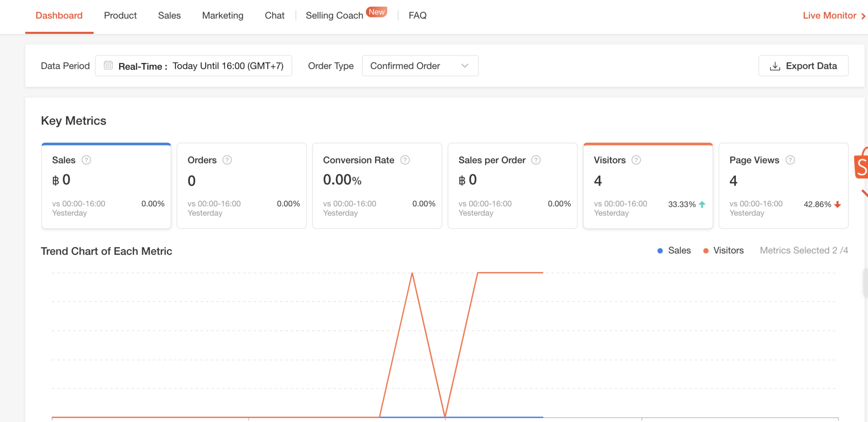Click the Order Type label

pyautogui.click(x=331, y=66)
